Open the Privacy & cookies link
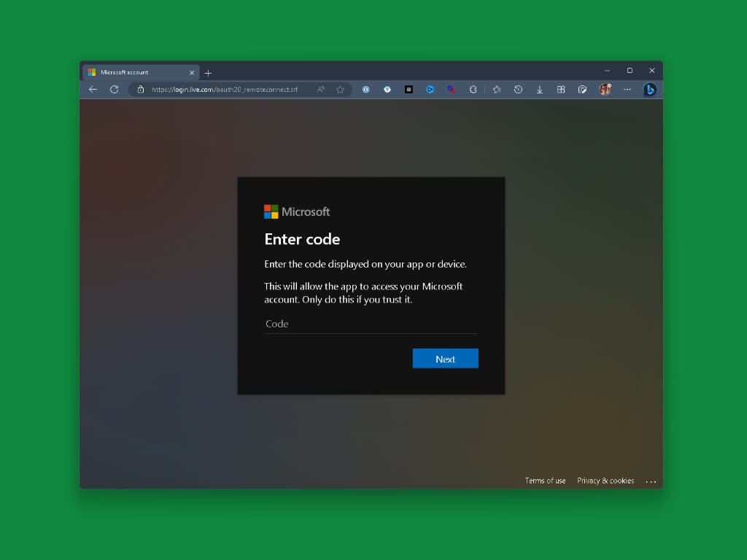The image size is (747, 560). 605,481
